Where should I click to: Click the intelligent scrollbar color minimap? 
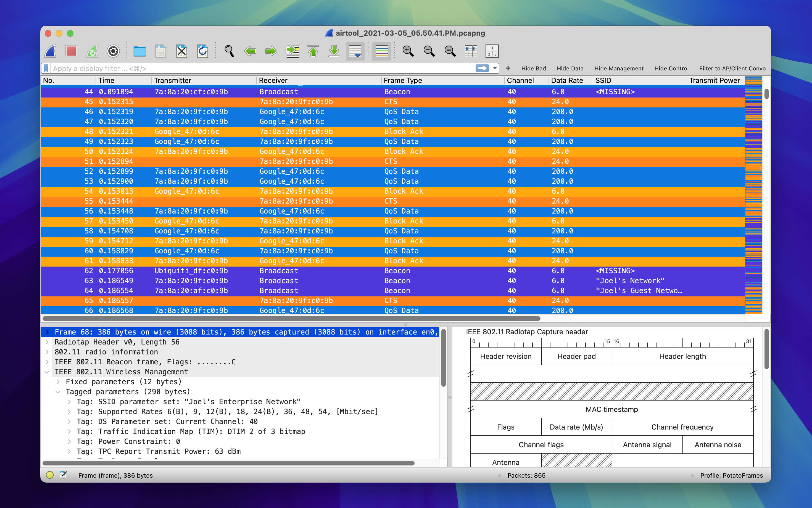(753, 195)
